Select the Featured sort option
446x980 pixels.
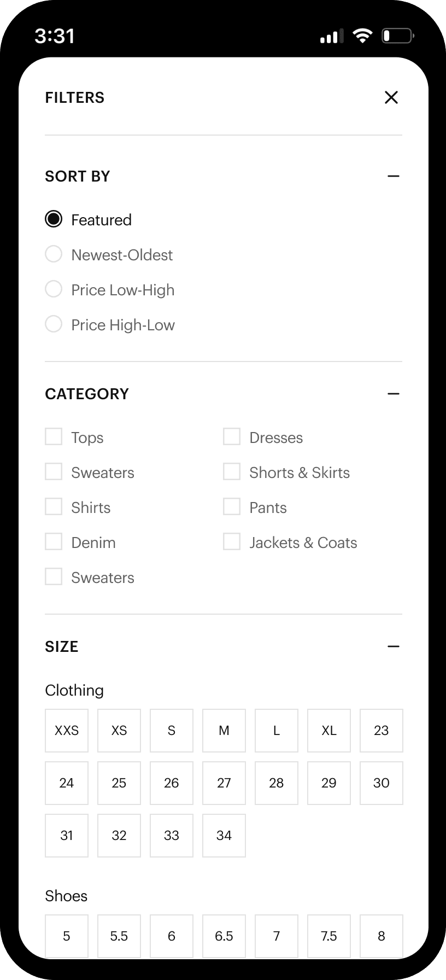(x=54, y=219)
